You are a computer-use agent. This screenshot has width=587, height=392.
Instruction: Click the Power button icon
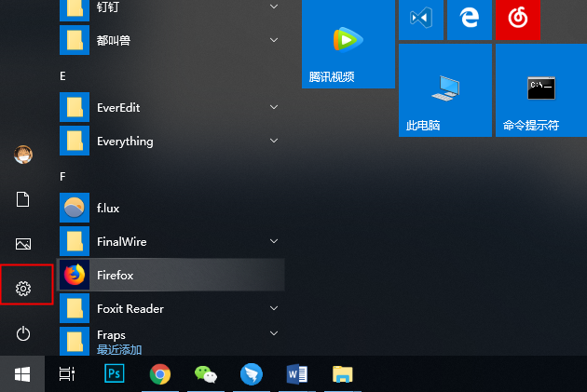(x=23, y=333)
